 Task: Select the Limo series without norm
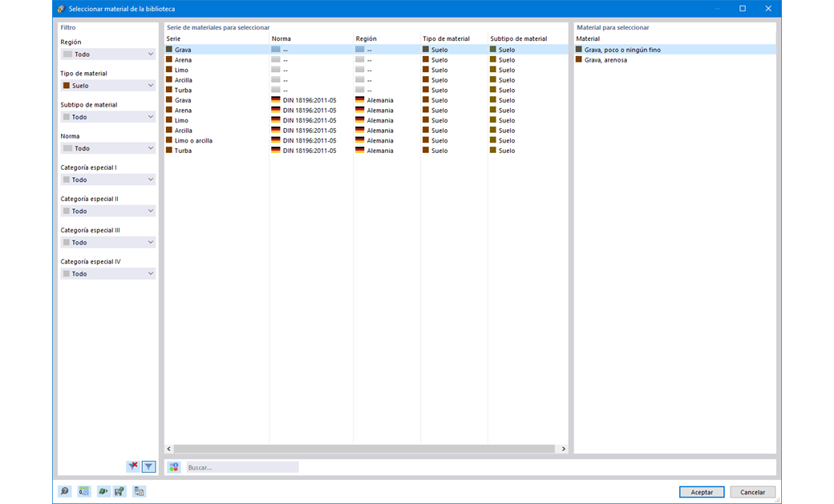[366, 70]
